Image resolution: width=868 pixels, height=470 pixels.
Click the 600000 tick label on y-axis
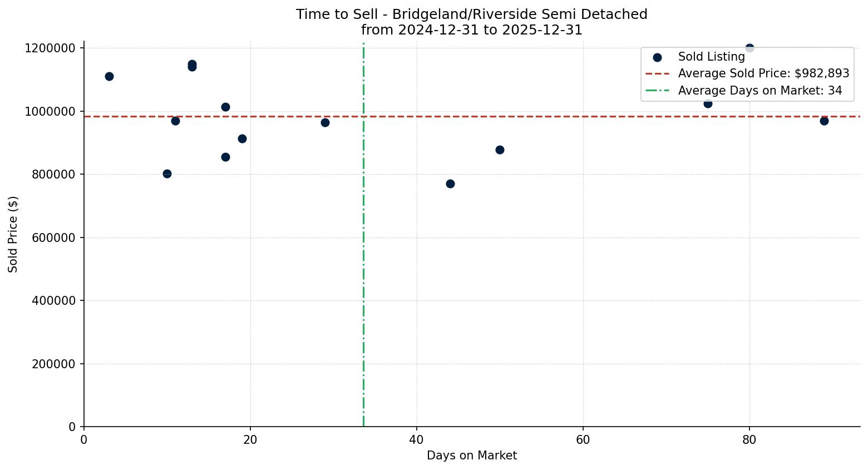click(49, 238)
